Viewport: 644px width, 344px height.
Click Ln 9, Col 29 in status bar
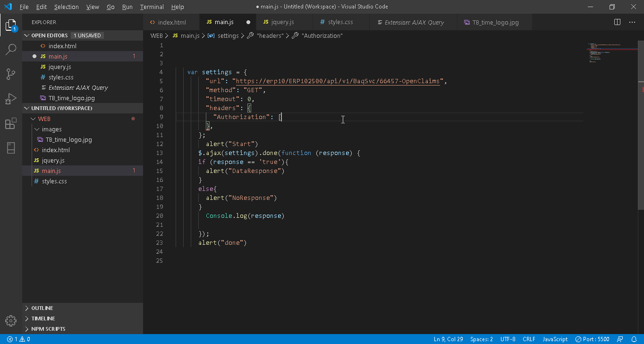[449, 339]
